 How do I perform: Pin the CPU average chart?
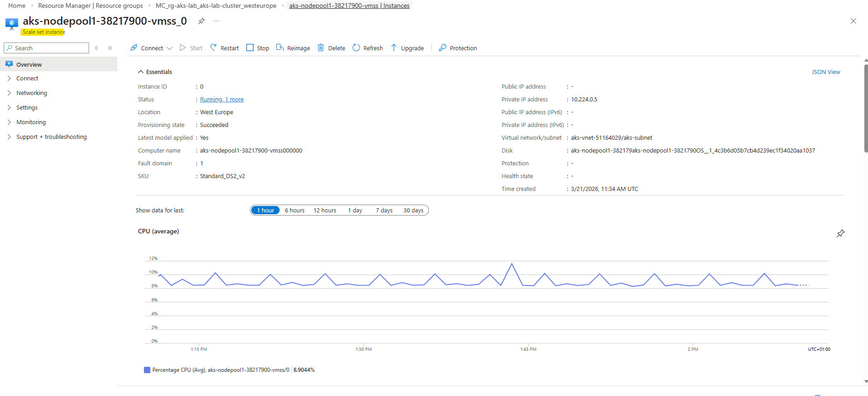tap(840, 233)
